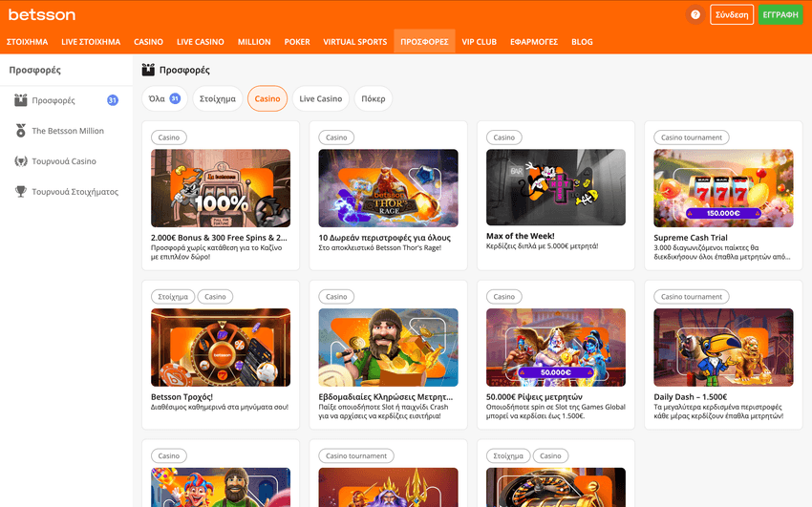Screen dimensions: 812x507
Task: Open the roulette wheel offer image
Action: pos(556,487)
